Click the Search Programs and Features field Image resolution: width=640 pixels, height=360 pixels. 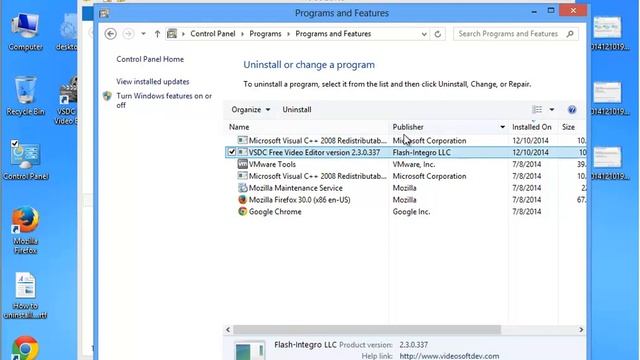516,34
